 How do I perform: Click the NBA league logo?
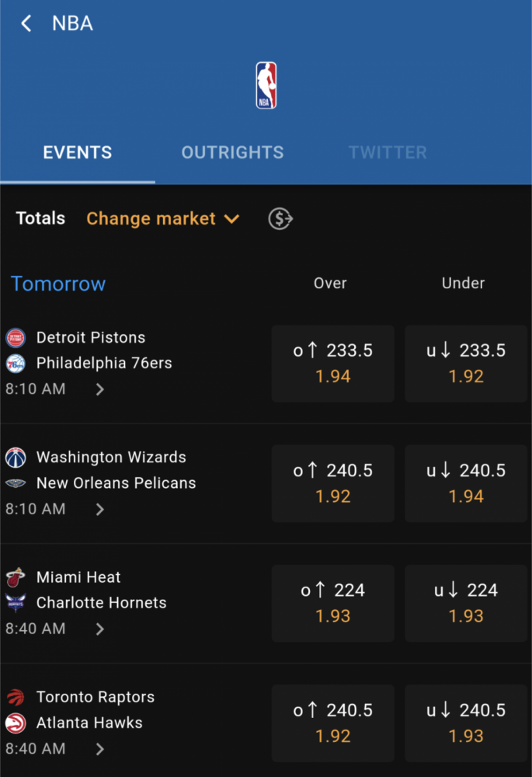pyautogui.click(x=266, y=85)
